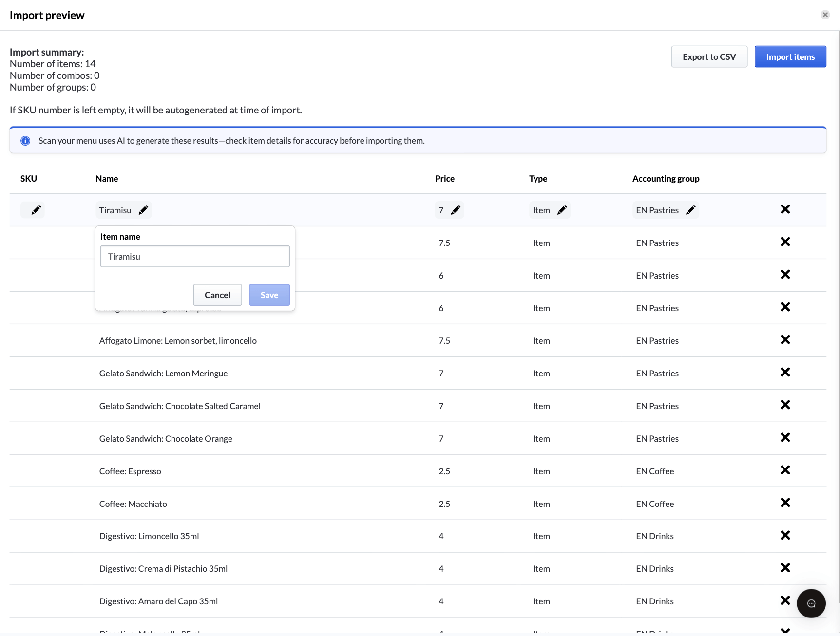Screen dimensions: 840x636
Task: Delete the Coffee: Espresso row
Action: [x=785, y=470]
